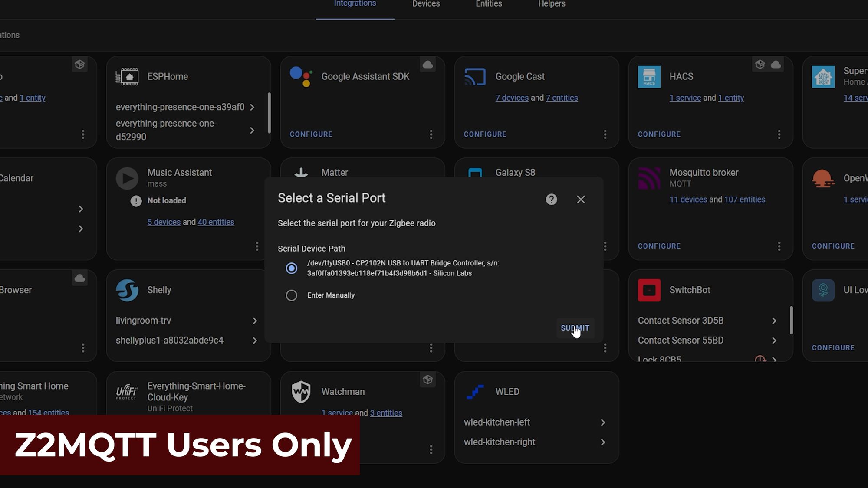Click the 107 entities link in Mosquitto
This screenshot has width=868, height=488.
745,199
